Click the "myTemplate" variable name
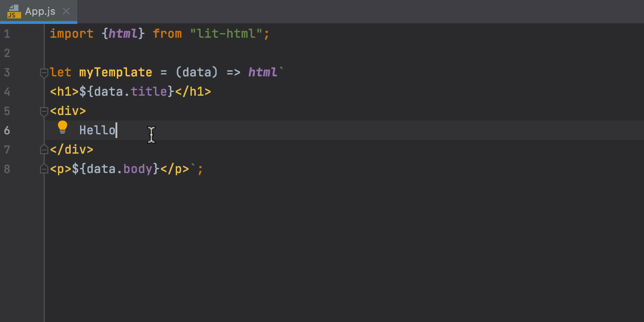 [116, 72]
